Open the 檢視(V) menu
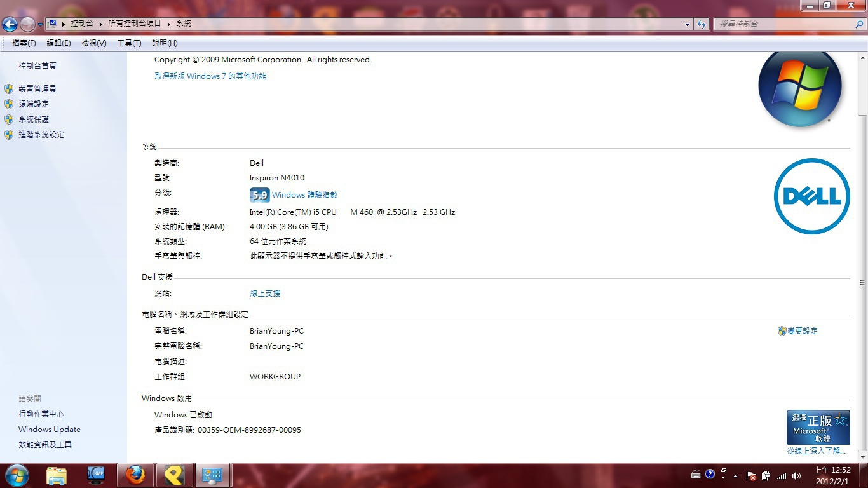Viewport: 868px width, 488px height. tap(93, 43)
